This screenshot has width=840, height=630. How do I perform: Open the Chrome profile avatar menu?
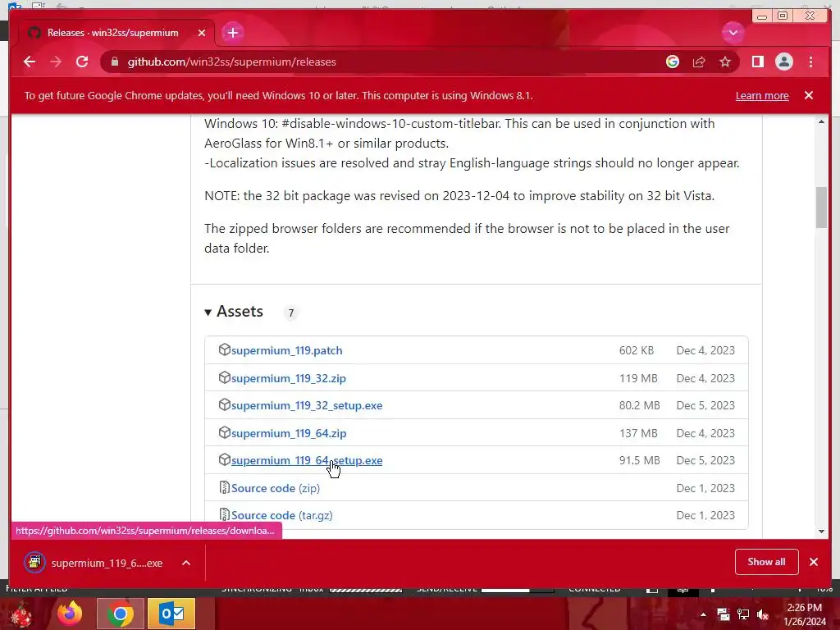click(783, 62)
